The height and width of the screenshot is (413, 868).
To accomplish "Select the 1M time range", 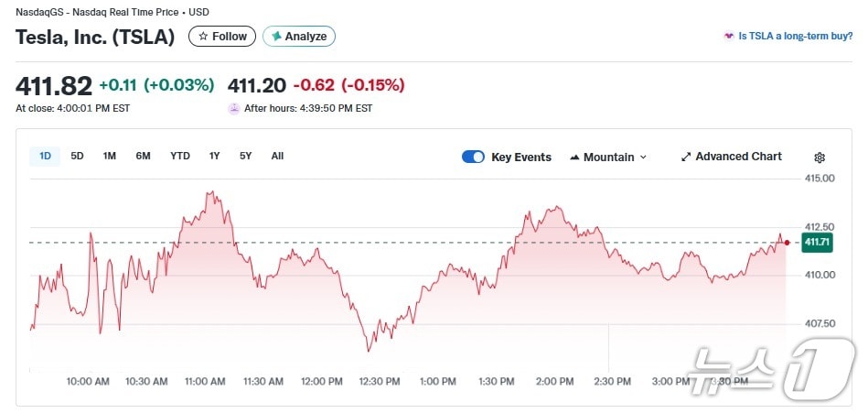I will pos(109,156).
